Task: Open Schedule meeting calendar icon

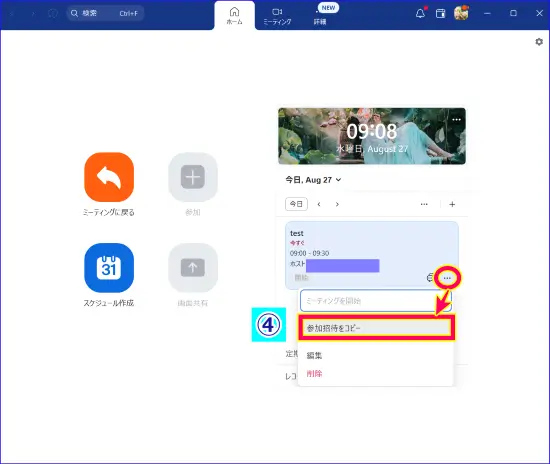Action: pyautogui.click(x=109, y=268)
